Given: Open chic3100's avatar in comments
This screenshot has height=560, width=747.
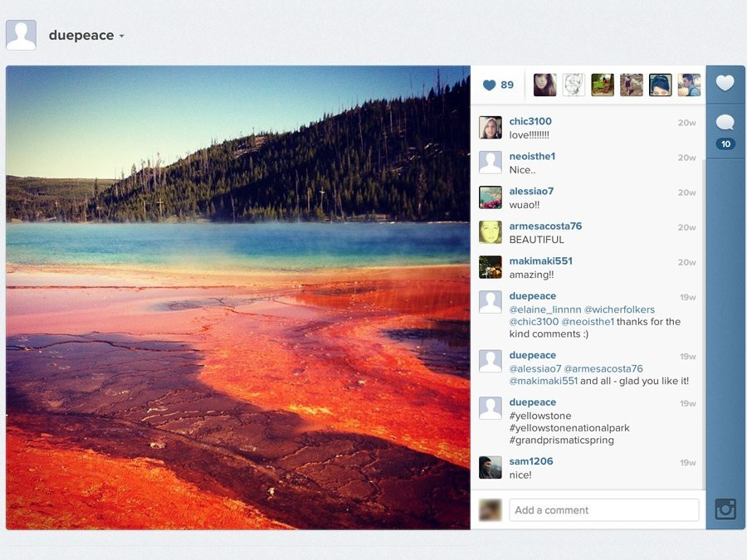Looking at the screenshot, I should tap(491, 128).
